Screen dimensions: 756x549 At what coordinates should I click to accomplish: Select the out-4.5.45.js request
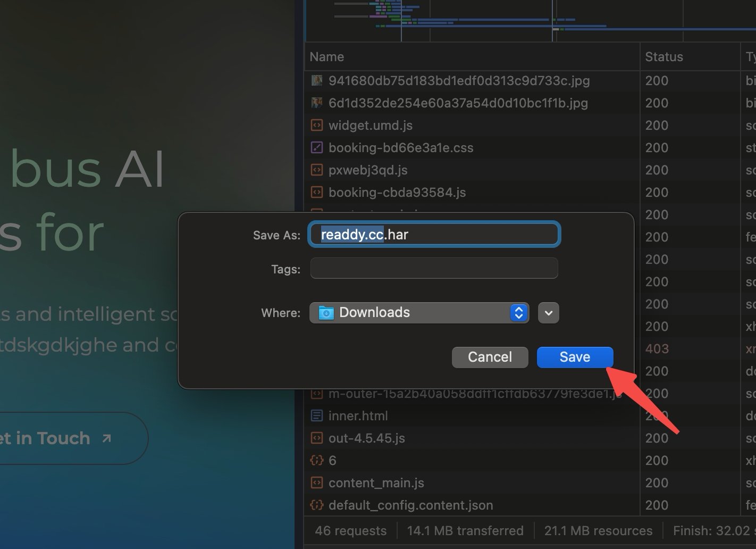[366, 438]
